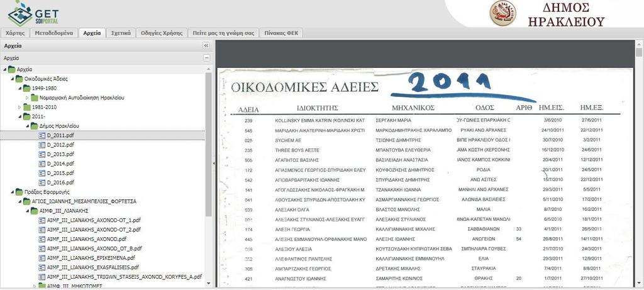This screenshot has height=290, width=644.
Task: Click the AIMF_III_LIANAKHS_AXONOD-OT_2.pdf file icon
Action: click(42, 230)
